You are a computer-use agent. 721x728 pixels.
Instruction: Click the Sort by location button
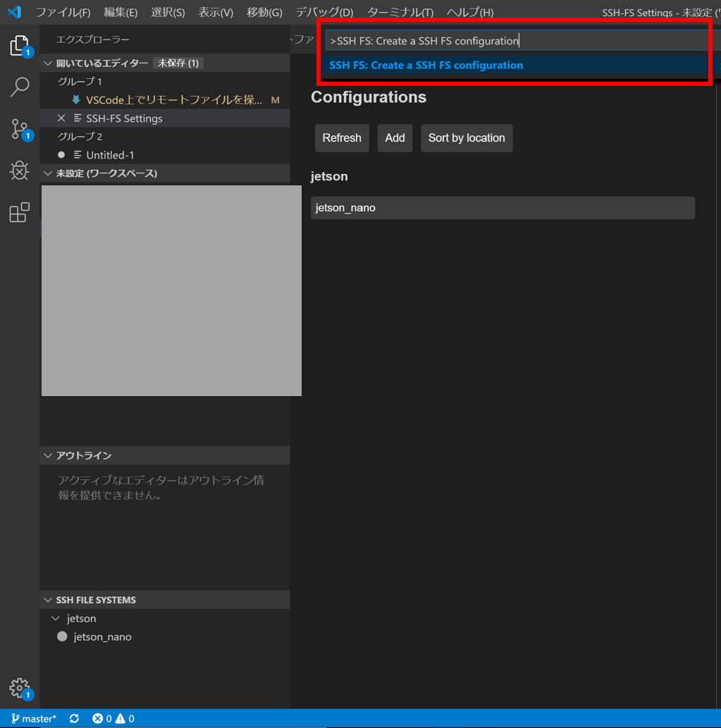(467, 138)
